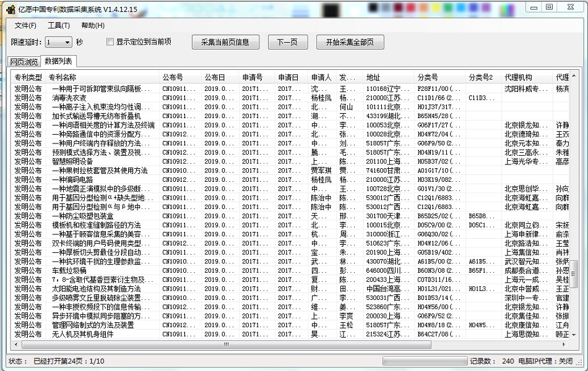Click the 采集当前页信息 button
Screen dimensions: 588x371
(x=225, y=42)
